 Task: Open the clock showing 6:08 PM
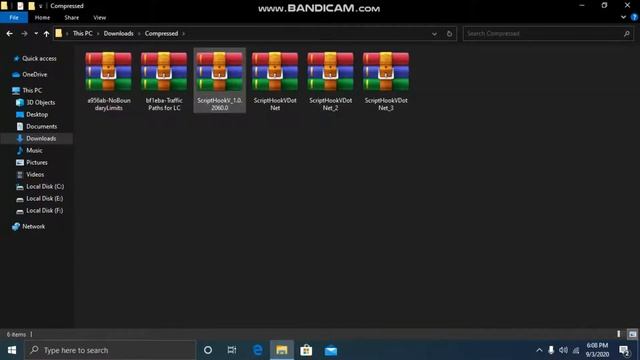(x=597, y=350)
